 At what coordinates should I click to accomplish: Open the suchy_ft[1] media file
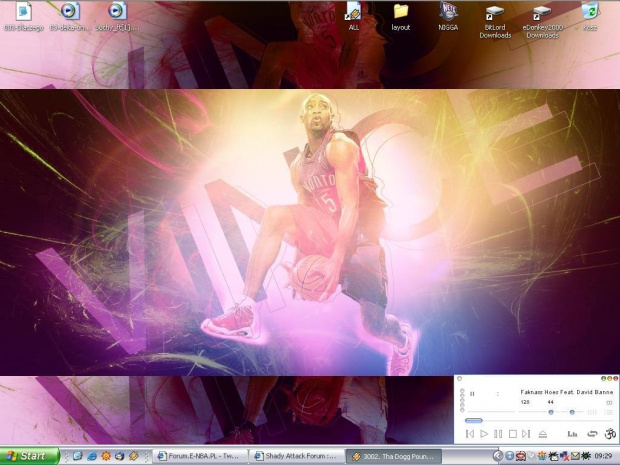tap(117, 17)
